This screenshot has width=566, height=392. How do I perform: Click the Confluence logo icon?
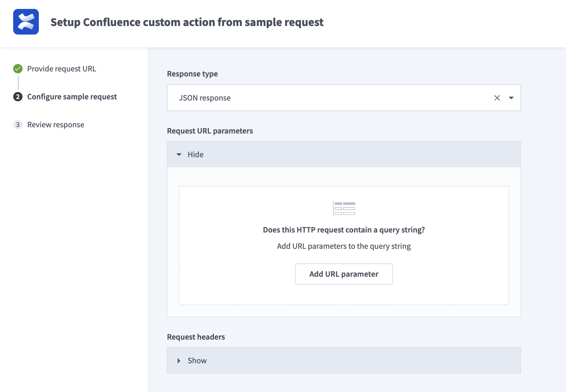click(x=26, y=22)
